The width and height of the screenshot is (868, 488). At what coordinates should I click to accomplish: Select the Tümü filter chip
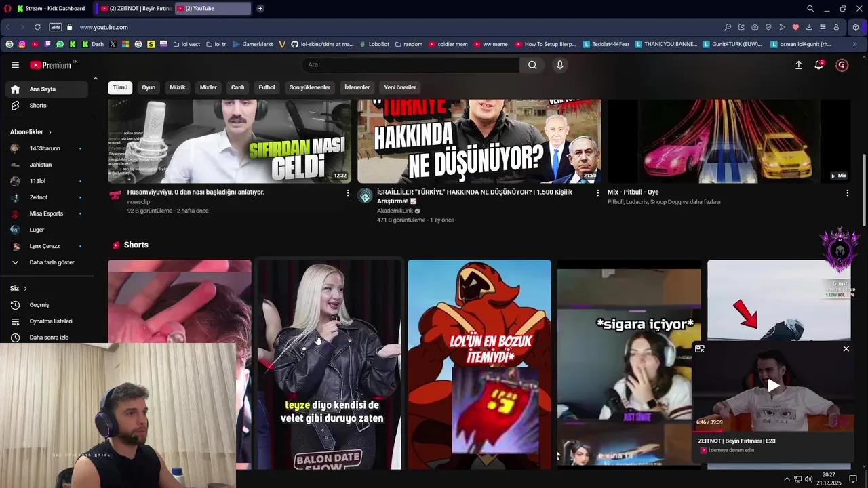click(120, 87)
